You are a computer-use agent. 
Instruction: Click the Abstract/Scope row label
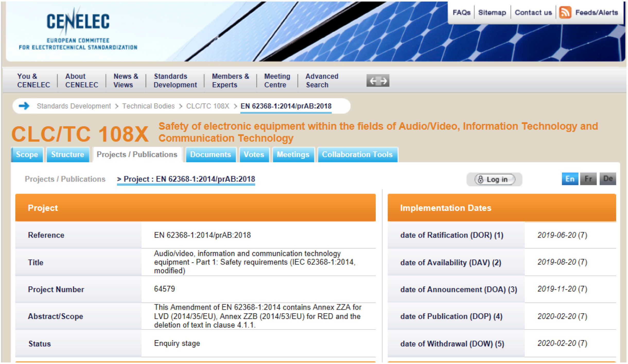55,316
